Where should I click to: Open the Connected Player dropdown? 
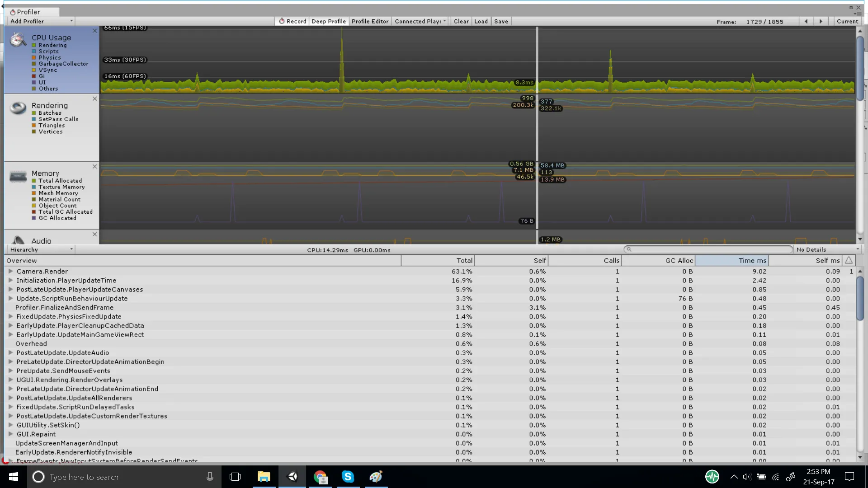[x=420, y=21]
